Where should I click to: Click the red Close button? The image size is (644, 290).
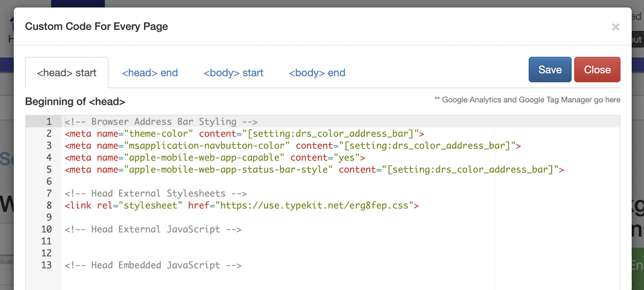click(597, 70)
